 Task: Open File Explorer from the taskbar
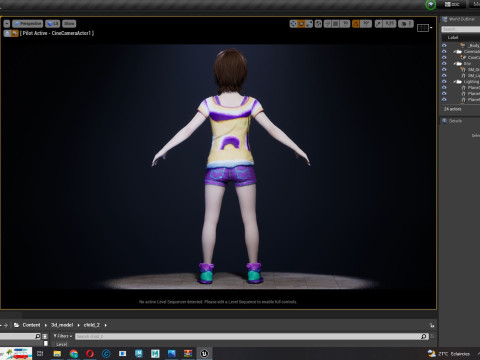(57, 353)
